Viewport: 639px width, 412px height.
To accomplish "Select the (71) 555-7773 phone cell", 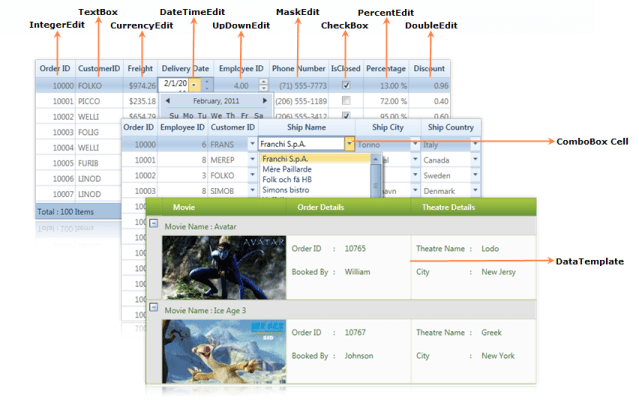I will 299,86.
